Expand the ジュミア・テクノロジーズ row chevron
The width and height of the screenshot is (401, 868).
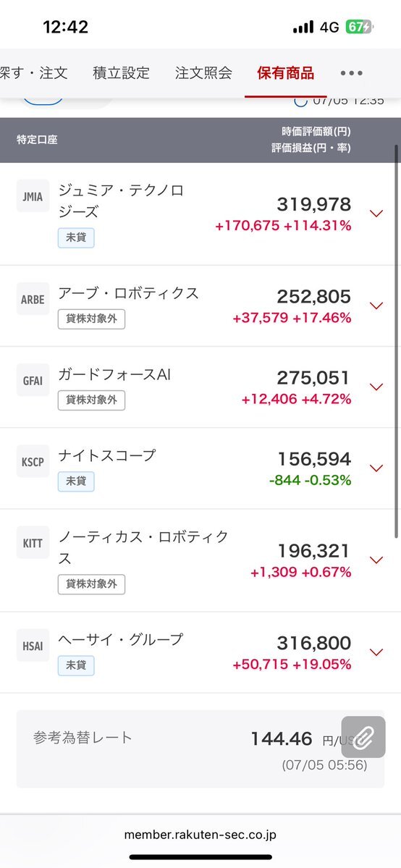click(x=376, y=214)
